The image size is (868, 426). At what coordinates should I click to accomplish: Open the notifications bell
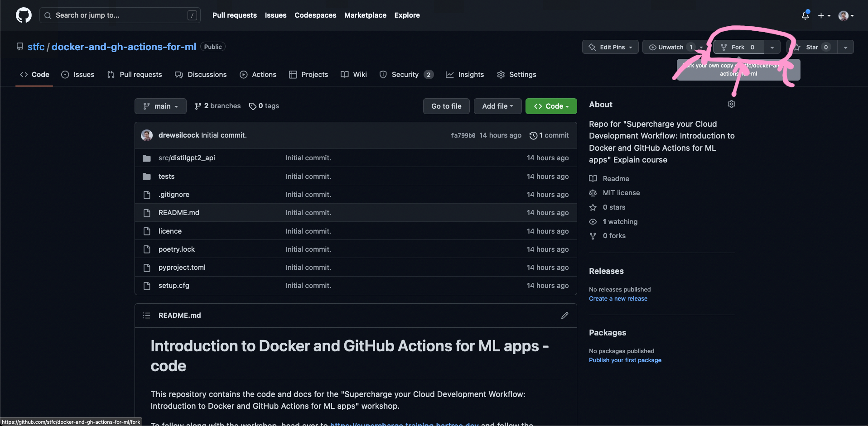tap(805, 15)
